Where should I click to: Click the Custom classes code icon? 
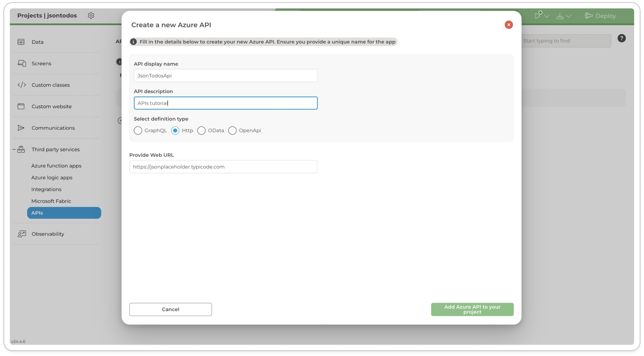[x=22, y=85]
